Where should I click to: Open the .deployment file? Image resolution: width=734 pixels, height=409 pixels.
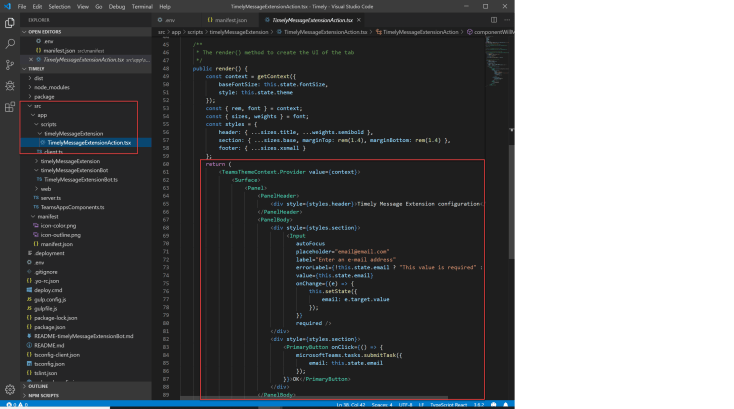(x=49, y=253)
